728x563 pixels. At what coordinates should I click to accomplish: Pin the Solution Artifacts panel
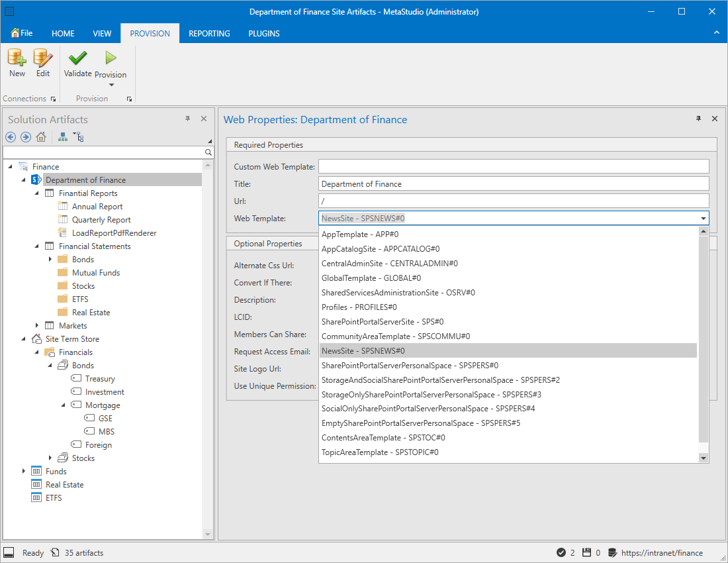pos(187,119)
